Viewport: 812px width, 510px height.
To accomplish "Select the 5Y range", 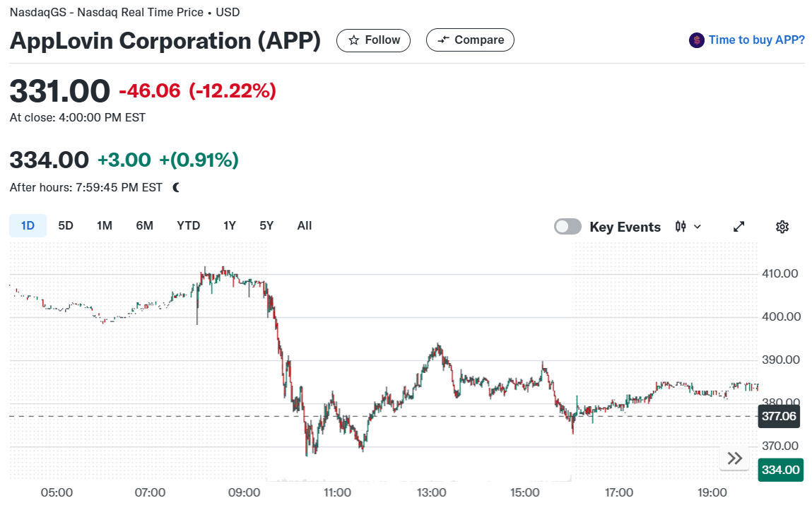I will pos(266,226).
